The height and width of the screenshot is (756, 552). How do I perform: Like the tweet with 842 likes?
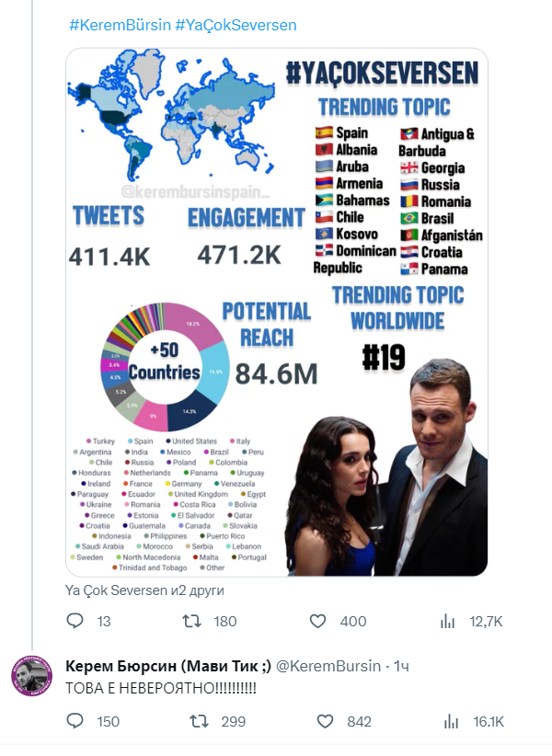tap(323, 722)
